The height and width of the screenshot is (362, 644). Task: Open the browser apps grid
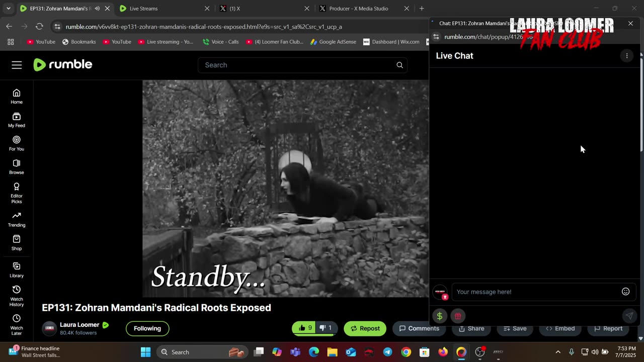click(11, 42)
